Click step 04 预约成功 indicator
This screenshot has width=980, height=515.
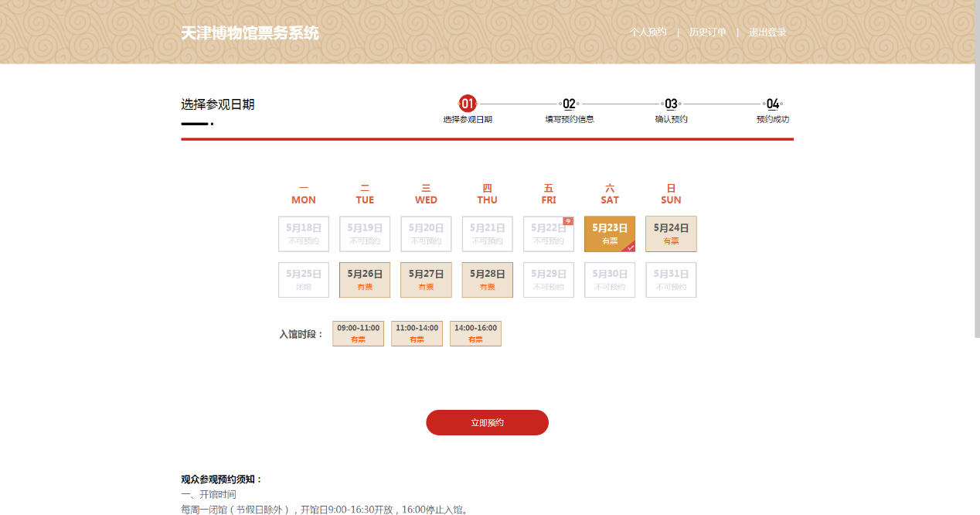click(772, 110)
